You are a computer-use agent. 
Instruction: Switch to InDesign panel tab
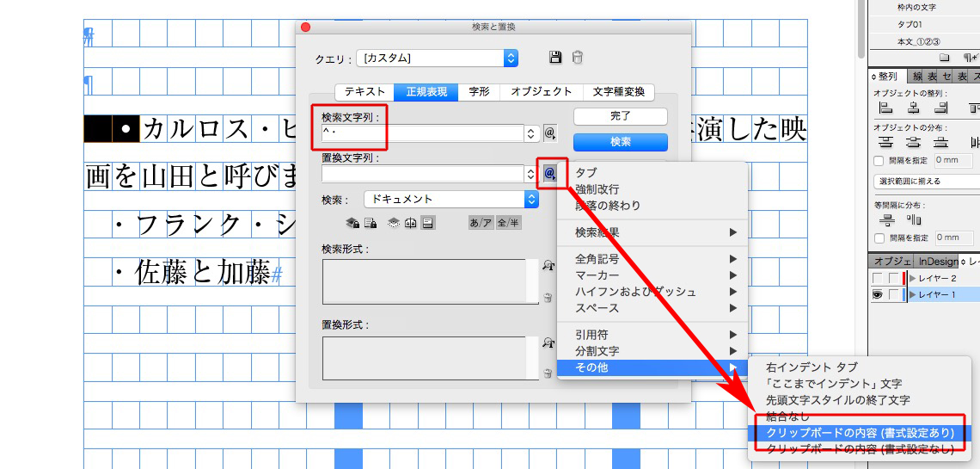[x=938, y=262]
